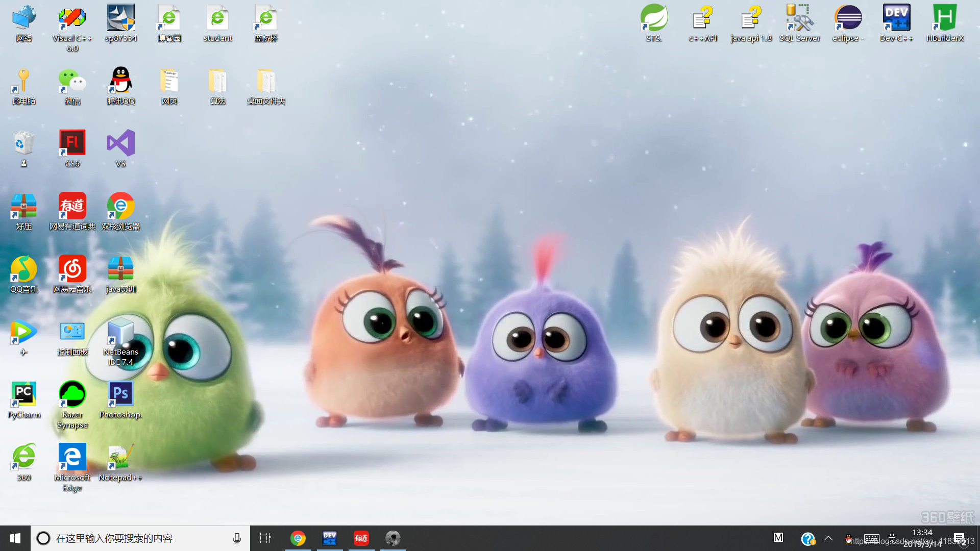Open the 蓝桥杯 shortcut icon
The image size is (980, 551).
point(266,23)
